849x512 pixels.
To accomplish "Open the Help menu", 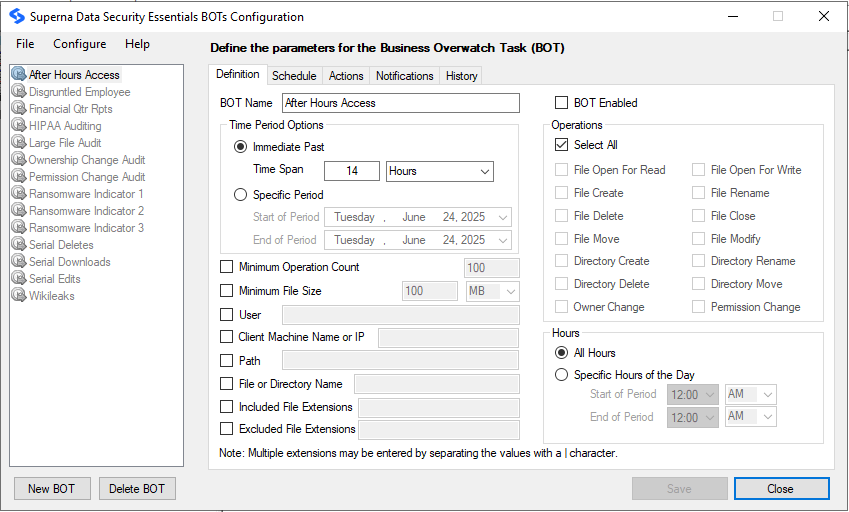I will click(x=138, y=44).
